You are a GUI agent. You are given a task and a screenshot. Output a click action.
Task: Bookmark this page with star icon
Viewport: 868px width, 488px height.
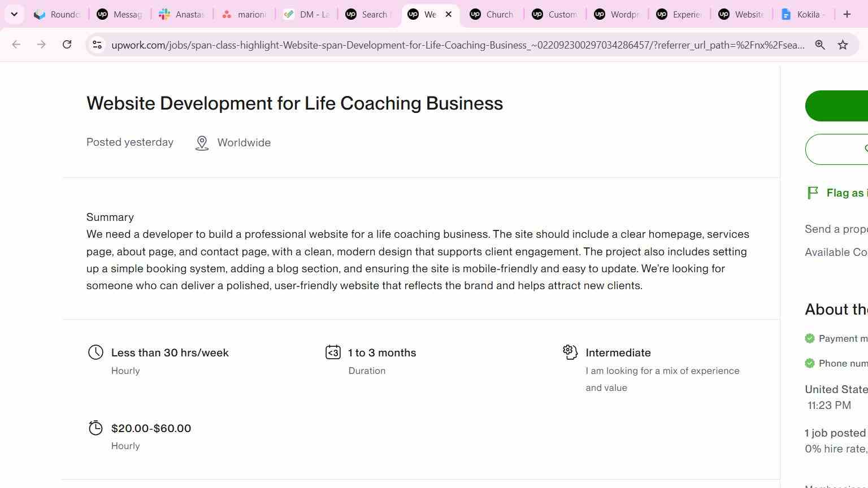coord(843,45)
